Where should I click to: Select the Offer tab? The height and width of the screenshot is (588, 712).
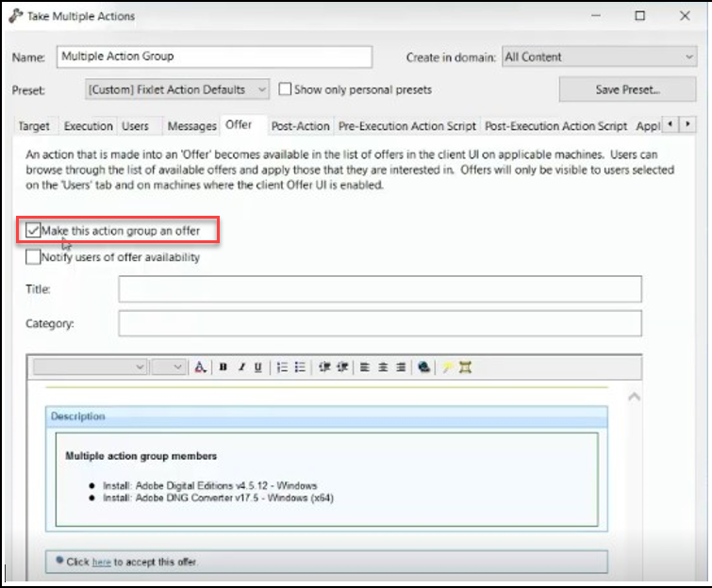point(239,124)
